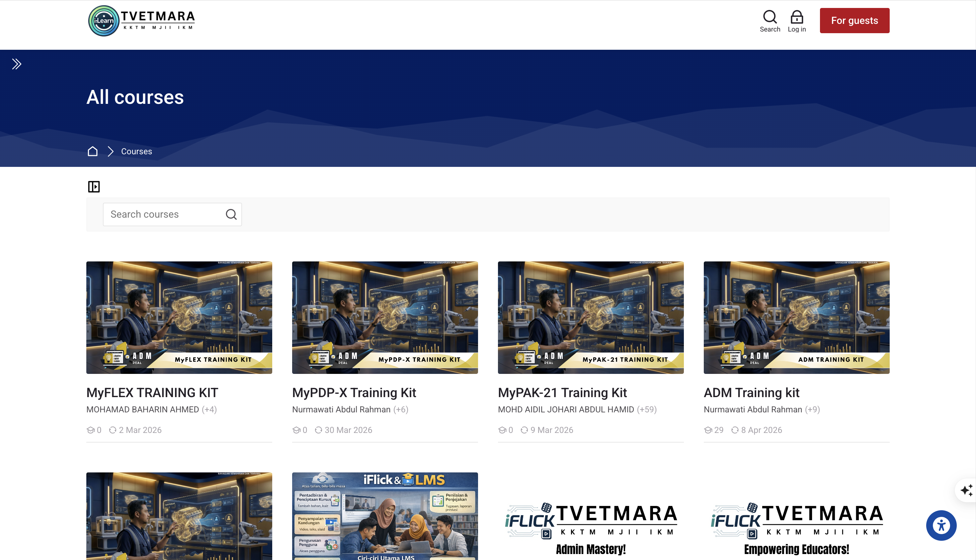Open MyFLEX TRAINING KIT course title
Image resolution: width=976 pixels, height=560 pixels.
click(x=152, y=392)
